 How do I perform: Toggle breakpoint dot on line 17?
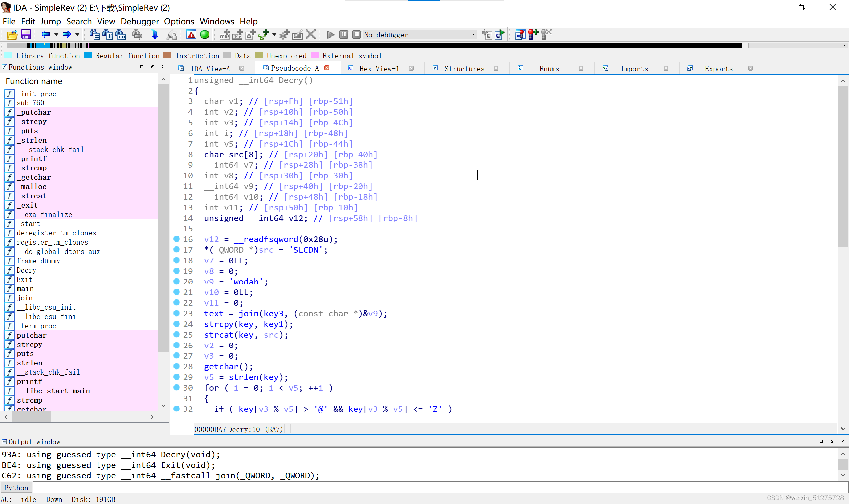point(176,250)
